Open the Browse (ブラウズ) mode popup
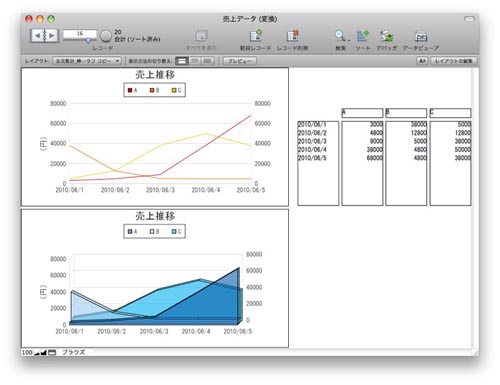Viewport: 500px width, 385px height. [73, 352]
